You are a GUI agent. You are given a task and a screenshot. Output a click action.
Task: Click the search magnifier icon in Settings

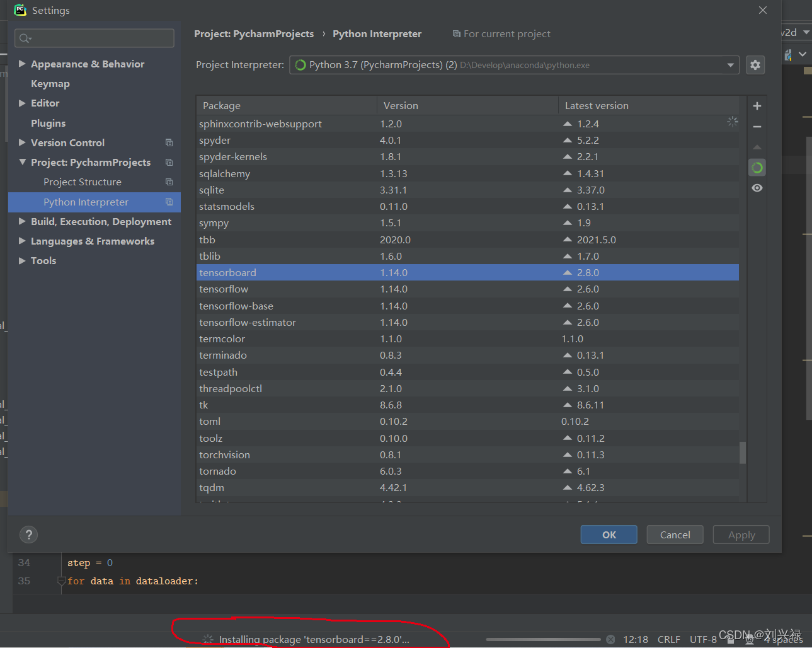25,38
